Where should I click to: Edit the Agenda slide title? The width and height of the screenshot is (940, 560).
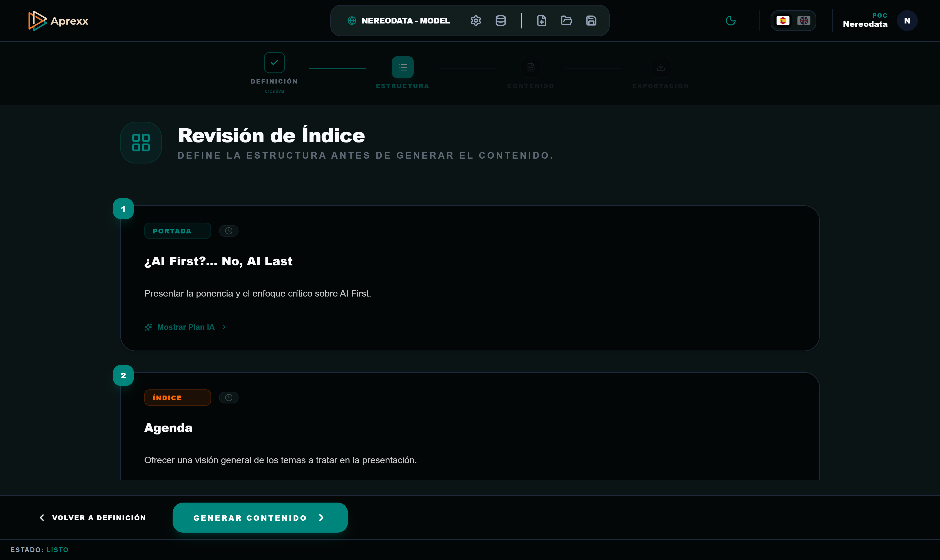[168, 428]
